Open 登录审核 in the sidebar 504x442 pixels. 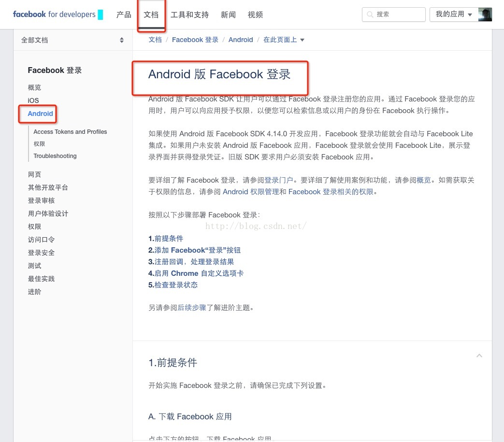[41, 200]
